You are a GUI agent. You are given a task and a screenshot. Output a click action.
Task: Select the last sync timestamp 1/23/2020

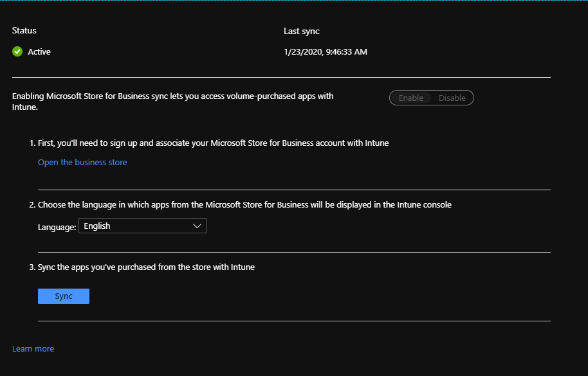point(326,51)
